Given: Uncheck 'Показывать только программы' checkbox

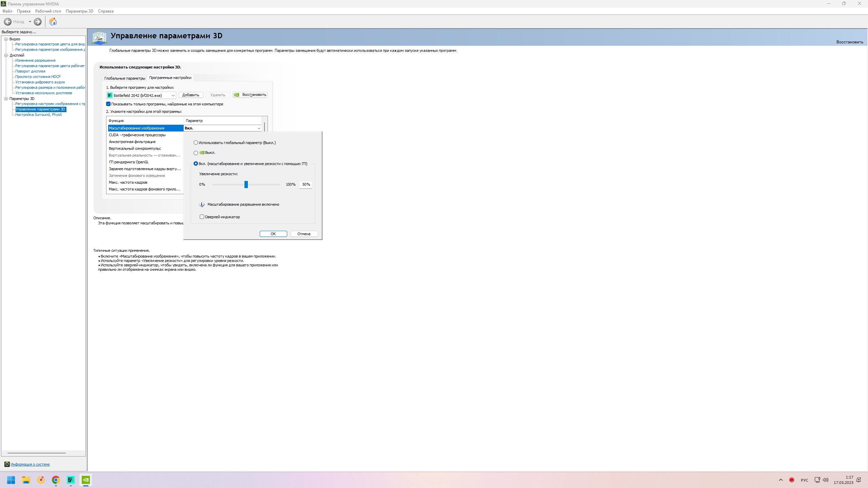Looking at the screenshot, I should coord(108,104).
